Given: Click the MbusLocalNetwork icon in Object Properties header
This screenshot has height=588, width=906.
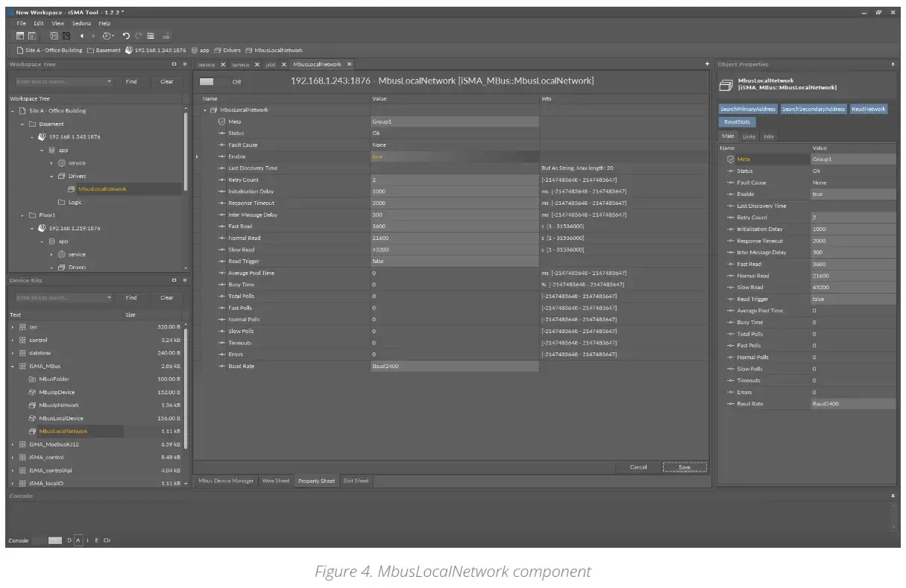Looking at the screenshot, I should pos(725,84).
